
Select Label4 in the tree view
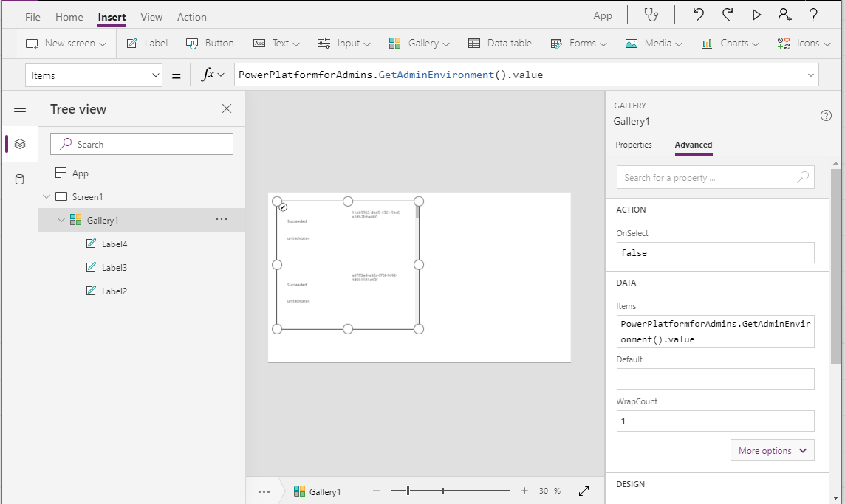coord(143,244)
